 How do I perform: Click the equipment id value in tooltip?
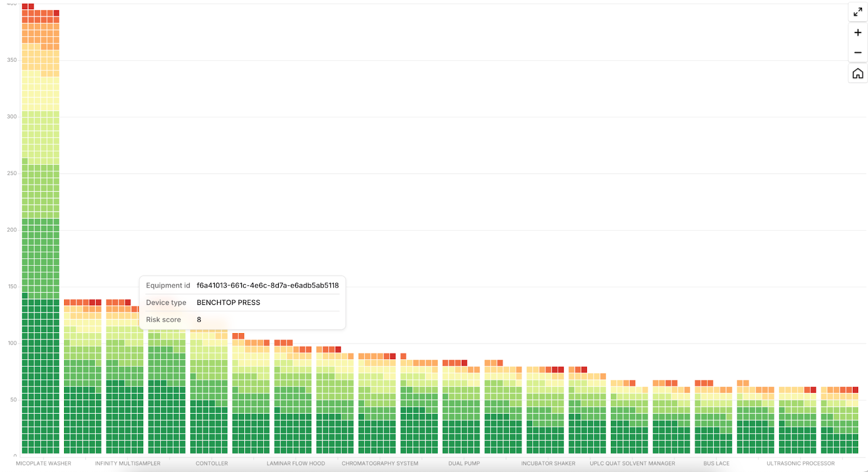tap(267, 285)
